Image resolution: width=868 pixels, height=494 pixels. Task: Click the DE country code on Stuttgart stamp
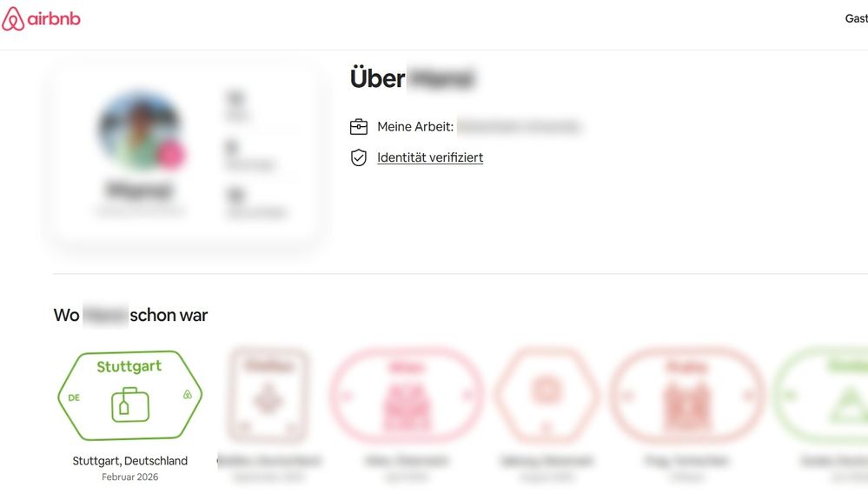[74, 397]
